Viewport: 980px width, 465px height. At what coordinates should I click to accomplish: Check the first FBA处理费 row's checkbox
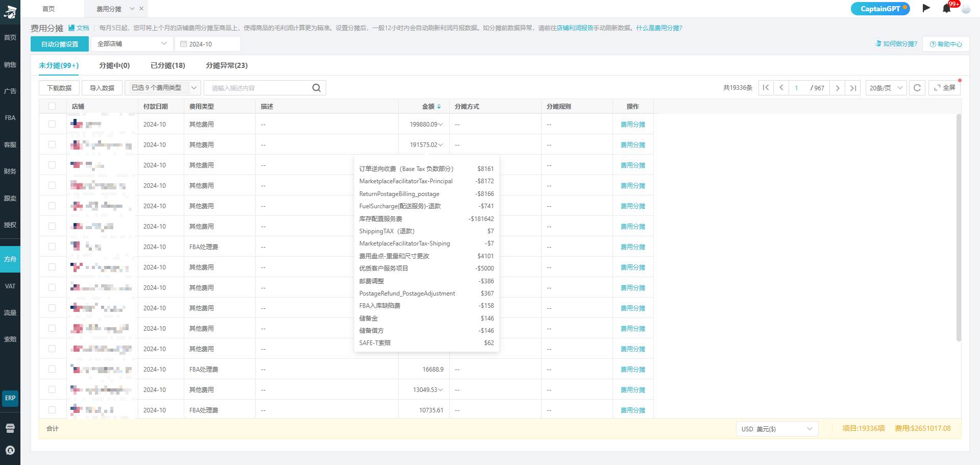(x=52, y=247)
